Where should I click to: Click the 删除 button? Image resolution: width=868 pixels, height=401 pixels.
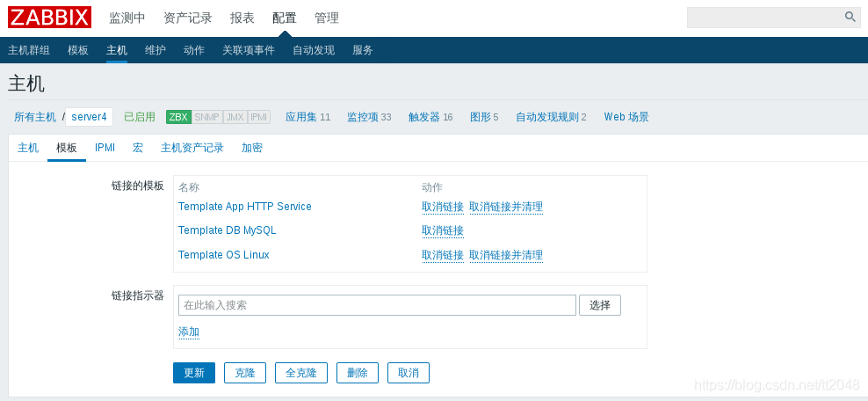pos(358,373)
